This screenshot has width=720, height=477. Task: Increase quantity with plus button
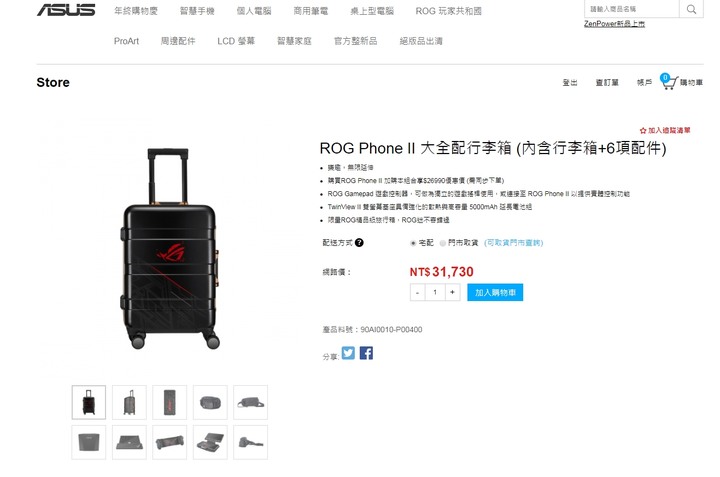(452, 292)
